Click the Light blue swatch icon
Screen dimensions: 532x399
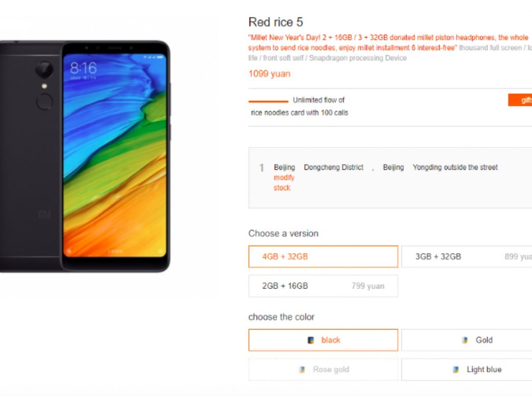456,369
